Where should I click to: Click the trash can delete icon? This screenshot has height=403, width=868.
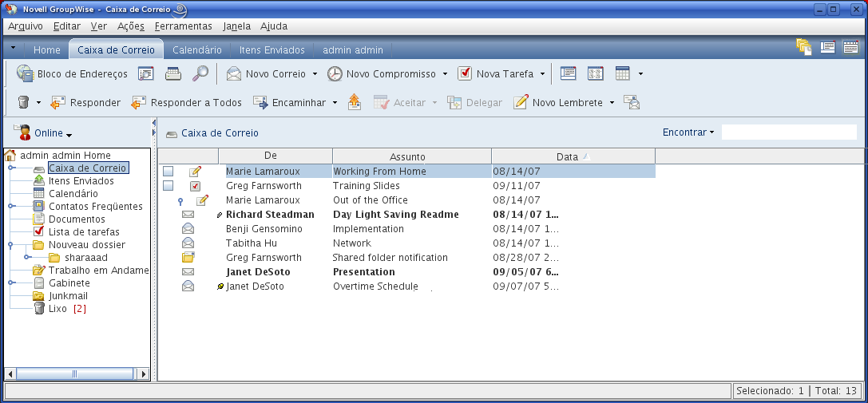click(23, 102)
